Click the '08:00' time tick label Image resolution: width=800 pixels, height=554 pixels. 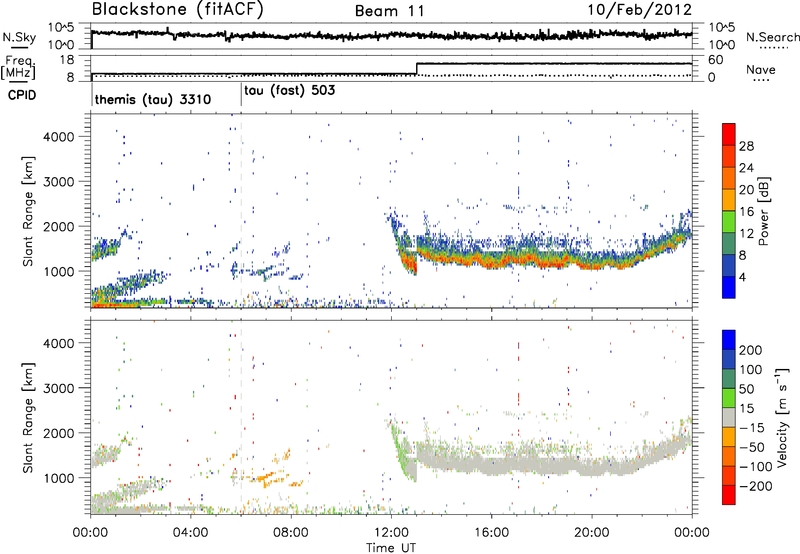291,533
